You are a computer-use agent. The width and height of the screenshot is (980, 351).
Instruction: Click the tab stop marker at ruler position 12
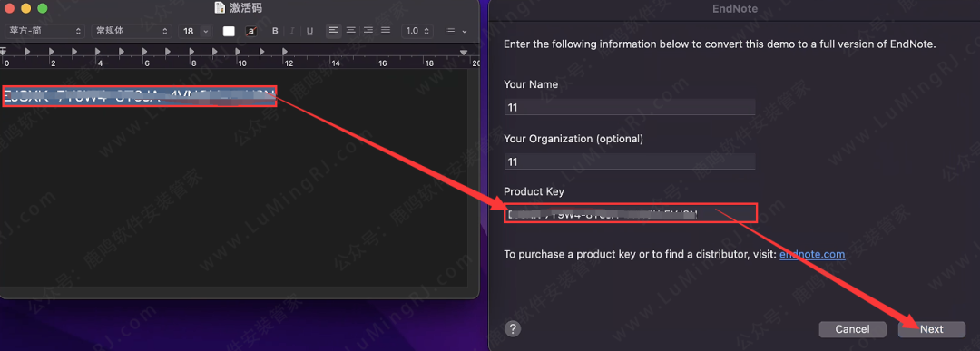tap(285, 51)
